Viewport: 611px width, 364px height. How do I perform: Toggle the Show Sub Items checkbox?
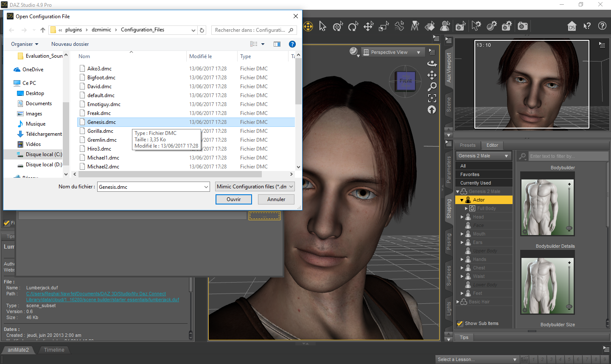[x=460, y=323]
